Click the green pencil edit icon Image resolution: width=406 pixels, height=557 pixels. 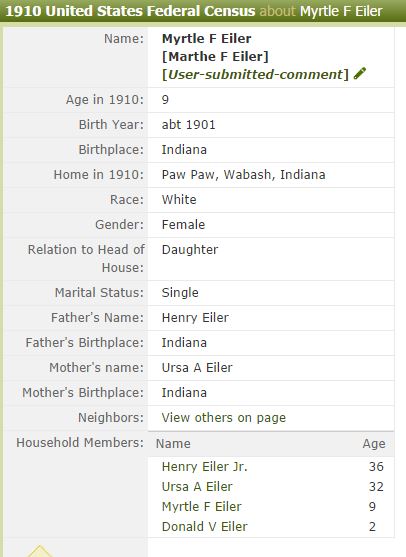(x=359, y=74)
